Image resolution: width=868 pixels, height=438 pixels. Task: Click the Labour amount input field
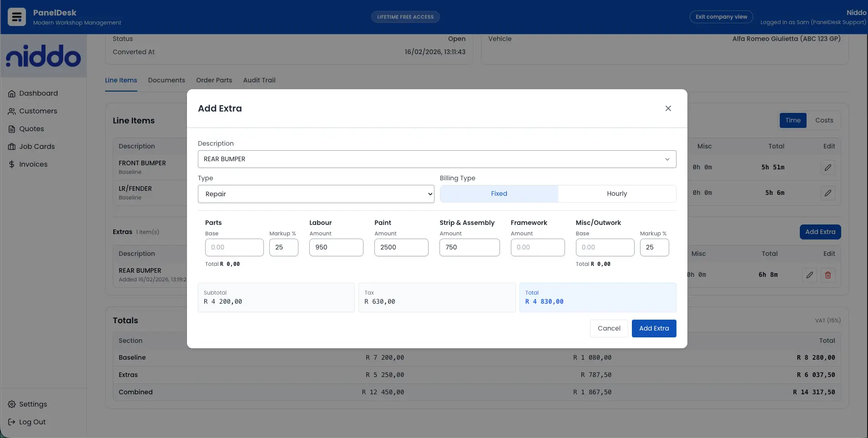(336, 248)
